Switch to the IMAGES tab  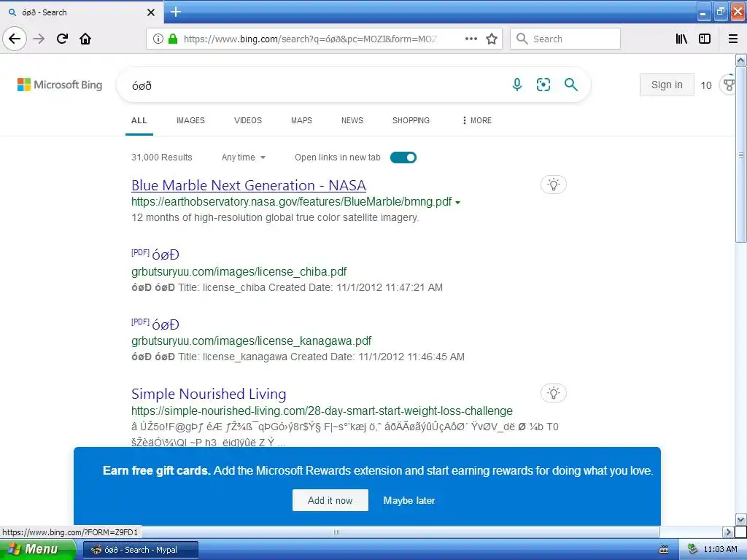pyautogui.click(x=190, y=120)
